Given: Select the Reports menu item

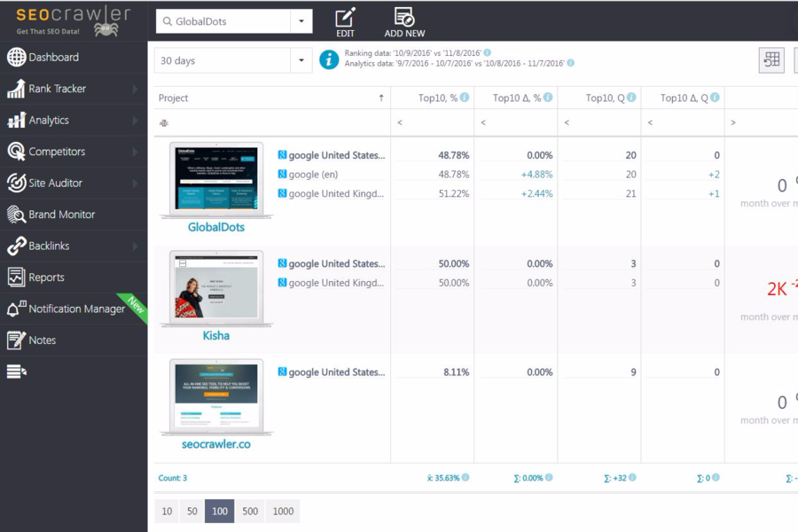Looking at the screenshot, I should (46, 278).
